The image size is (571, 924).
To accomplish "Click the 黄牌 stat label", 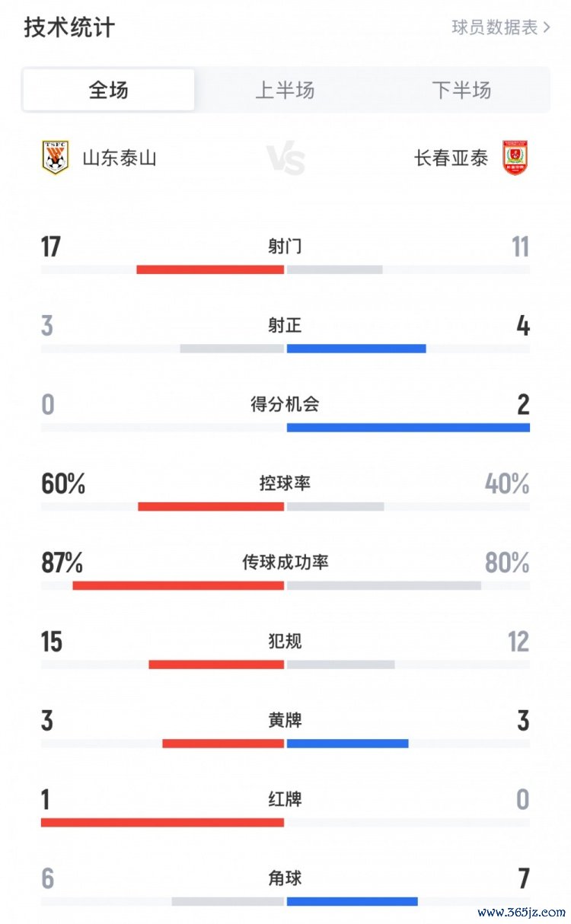I will [285, 721].
